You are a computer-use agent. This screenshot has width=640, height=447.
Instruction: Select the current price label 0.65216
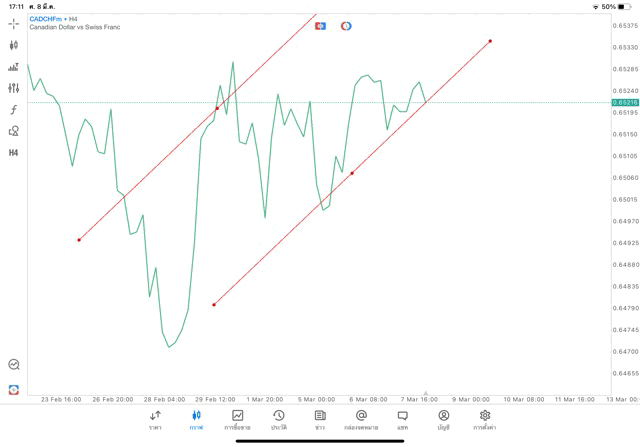click(x=626, y=102)
